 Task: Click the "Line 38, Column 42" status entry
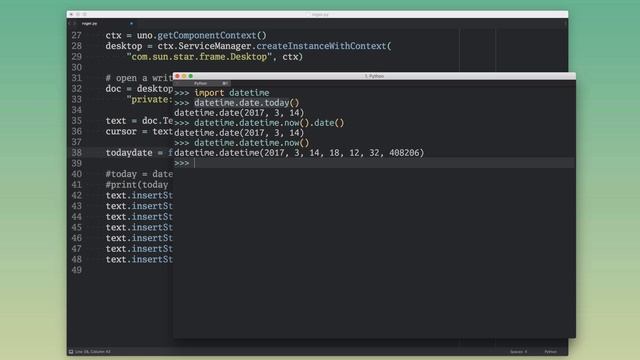point(93,351)
